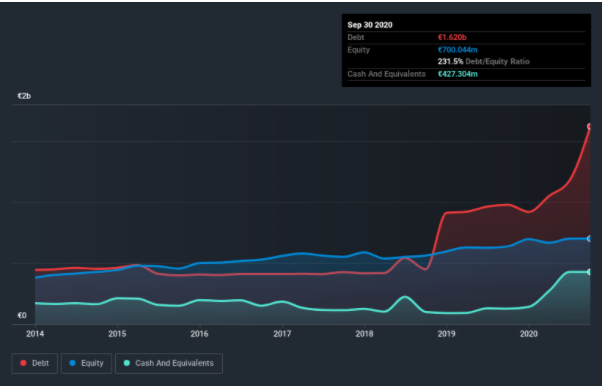The image size is (603, 386).
Task: Click the red Debt legend dot
Action: tap(23, 363)
